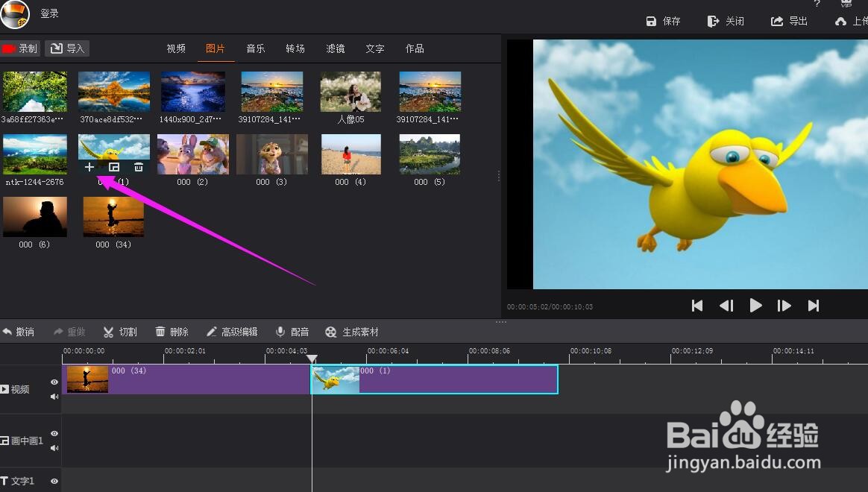Click 生成素材 generate material
This screenshot has width=868, height=492.
point(352,332)
